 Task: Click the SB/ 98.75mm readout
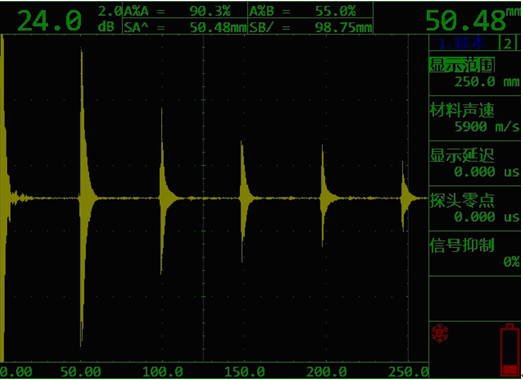pos(310,26)
